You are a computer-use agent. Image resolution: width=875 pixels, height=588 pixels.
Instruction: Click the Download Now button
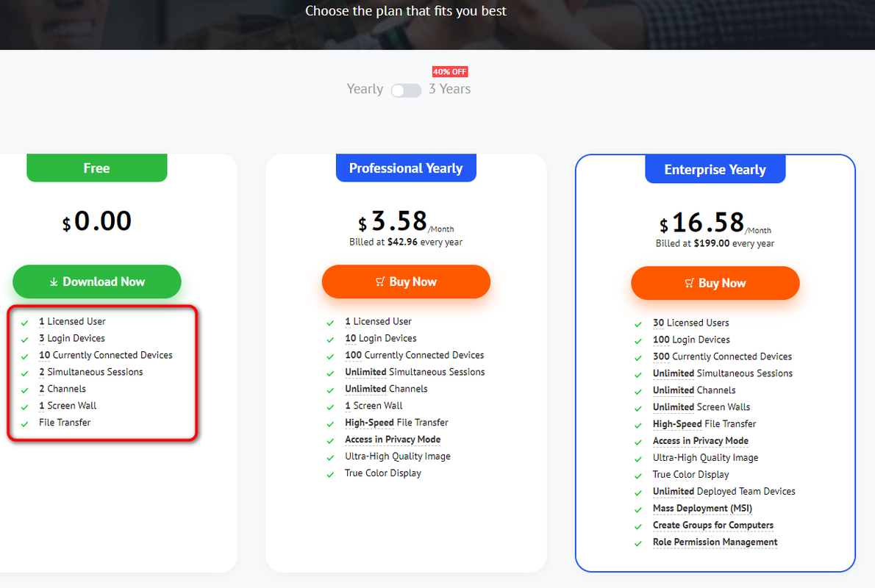pyautogui.click(x=97, y=282)
